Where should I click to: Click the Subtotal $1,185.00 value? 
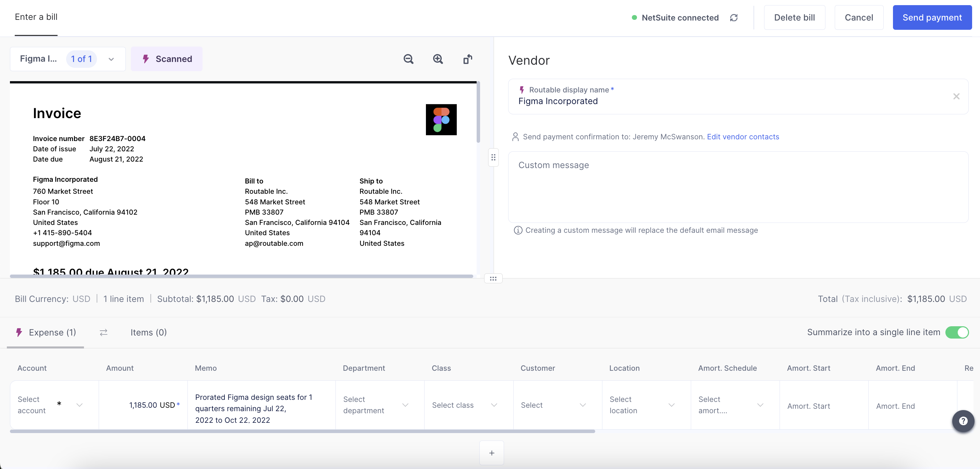(x=215, y=299)
